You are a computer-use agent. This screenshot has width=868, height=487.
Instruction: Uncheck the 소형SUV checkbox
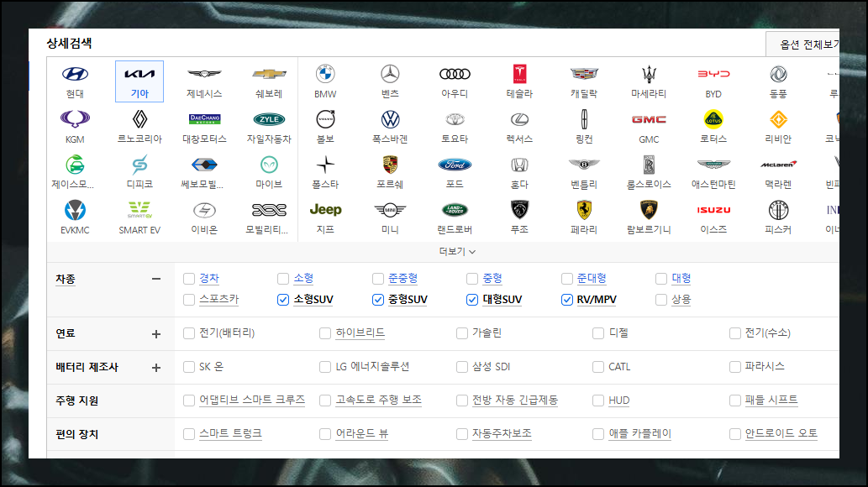pyautogui.click(x=283, y=300)
